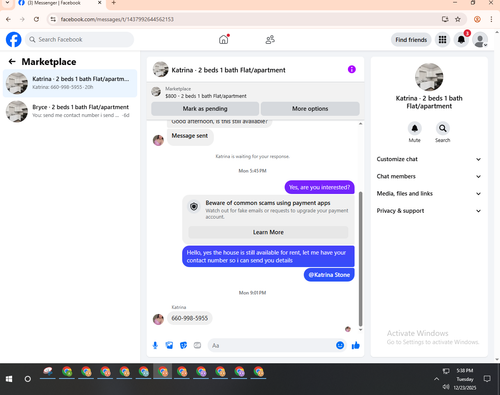
Task: Click the Find friends button
Action: 411,40
